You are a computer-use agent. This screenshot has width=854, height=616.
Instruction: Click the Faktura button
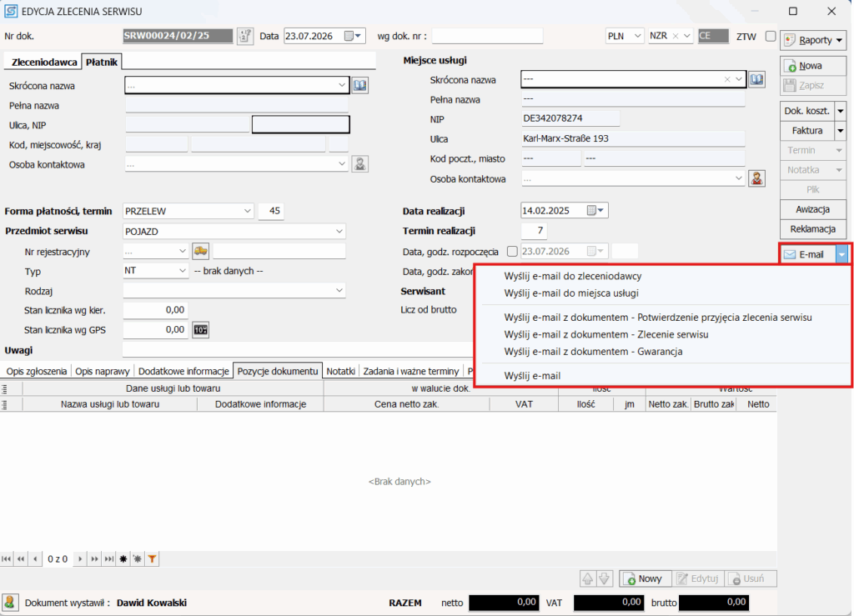[807, 131]
